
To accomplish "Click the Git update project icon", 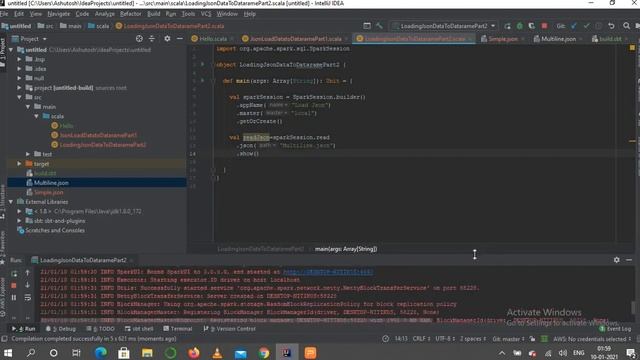I will [x=574, y=26].
